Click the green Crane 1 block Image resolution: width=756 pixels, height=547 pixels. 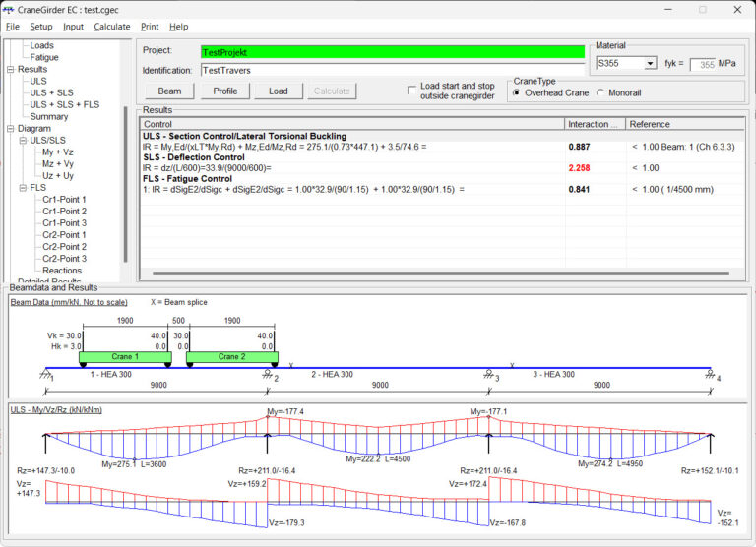tap(125, 357)
